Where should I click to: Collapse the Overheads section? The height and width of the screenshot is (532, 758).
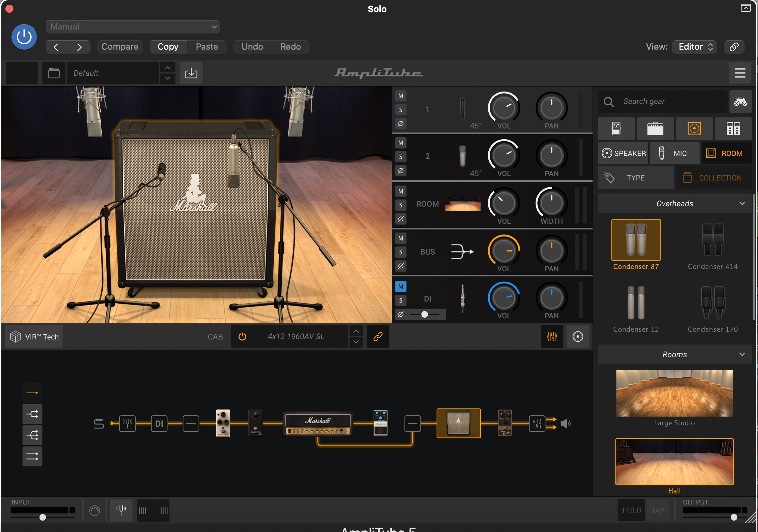click(674, 204)
